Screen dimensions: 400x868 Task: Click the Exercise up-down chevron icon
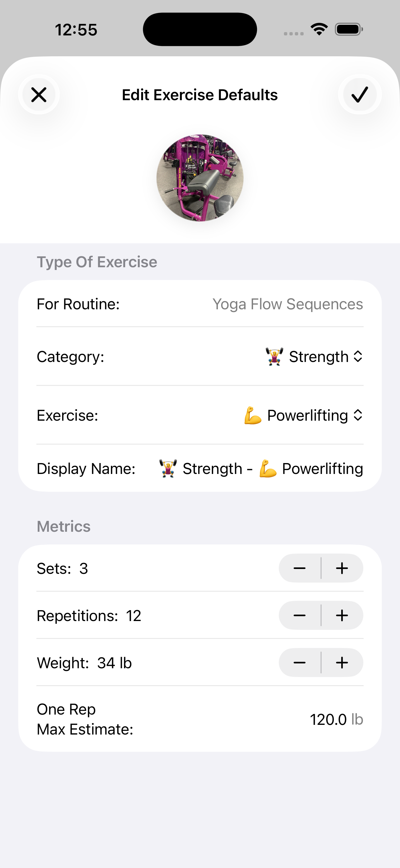tap(358, 415)
